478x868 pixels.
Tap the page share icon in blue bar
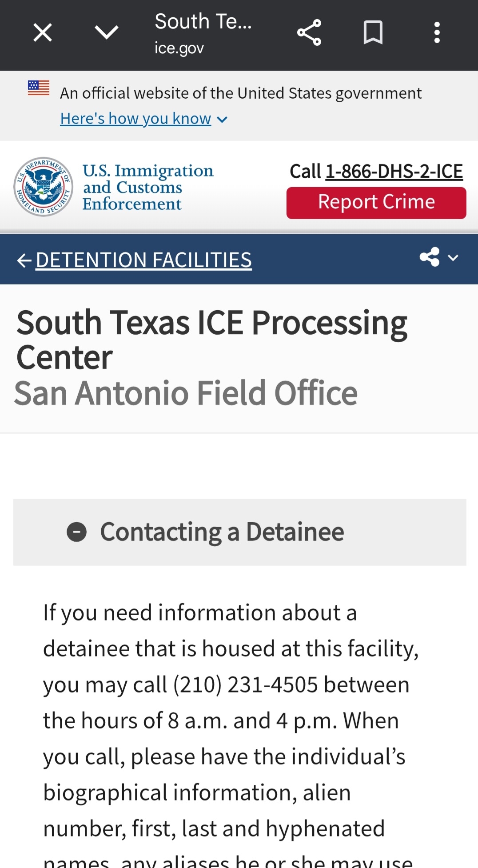tap(430, 257)
